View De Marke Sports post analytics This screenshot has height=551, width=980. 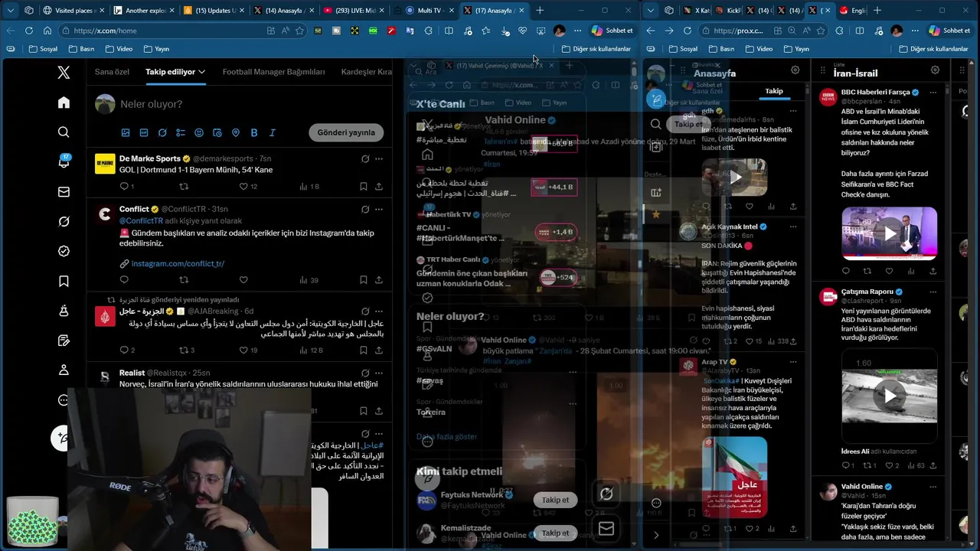(x=309, y=186)
